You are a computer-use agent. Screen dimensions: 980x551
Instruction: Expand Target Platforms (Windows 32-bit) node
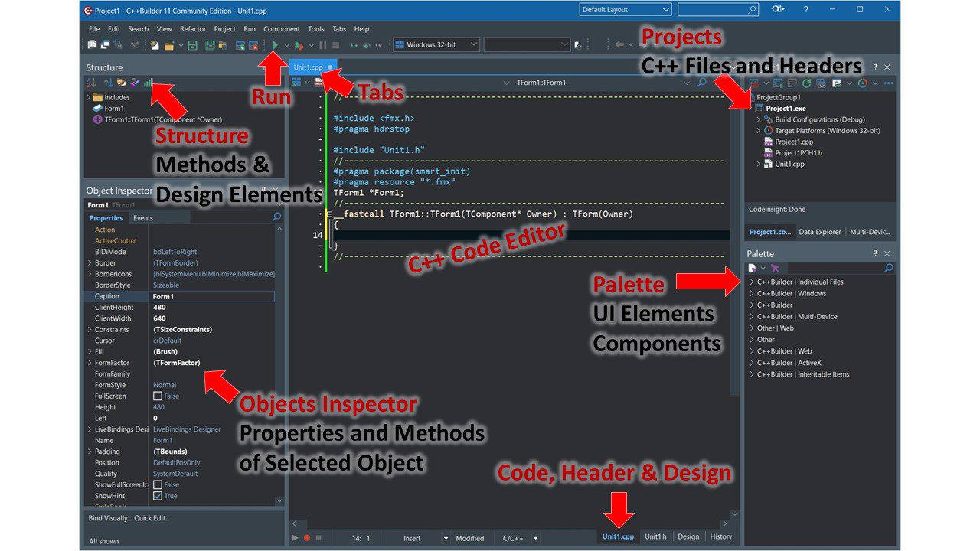point(759,131)
